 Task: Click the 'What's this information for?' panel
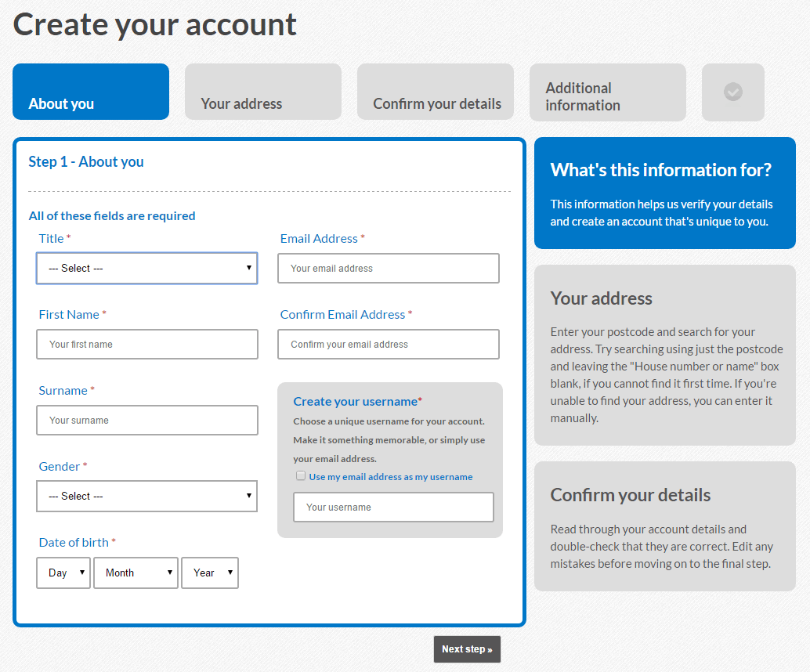665,193
